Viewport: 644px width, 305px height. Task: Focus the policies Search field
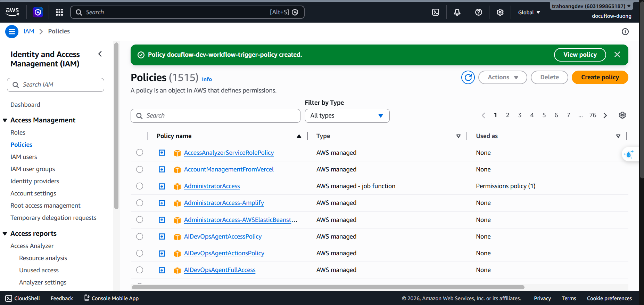point(215,116)
